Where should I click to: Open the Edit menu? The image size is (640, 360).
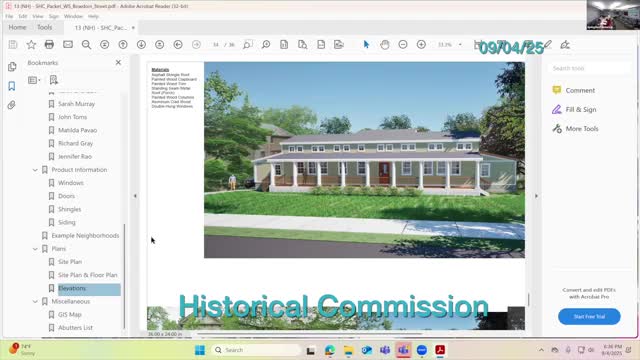coord(23,16)
